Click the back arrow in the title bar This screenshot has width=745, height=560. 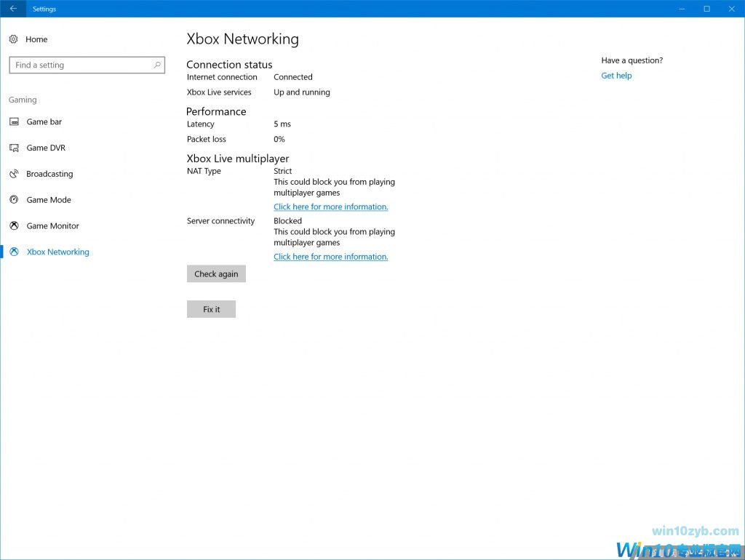pos(12,8)
